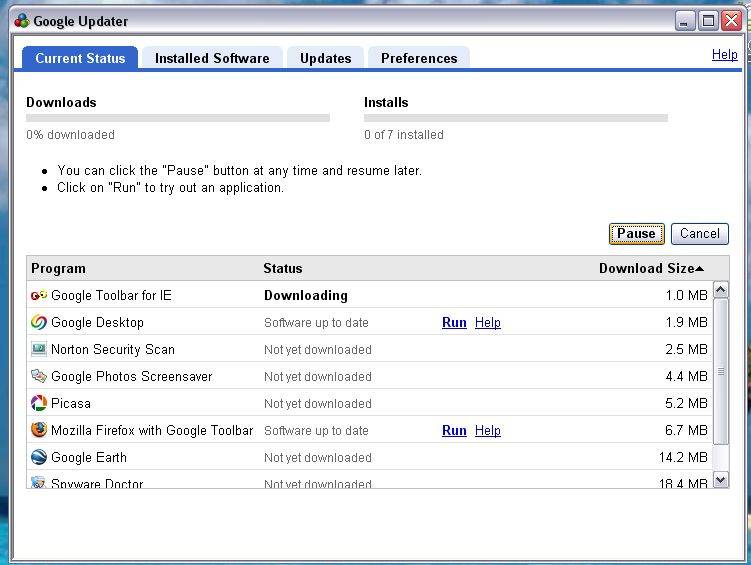The width and height of the screenshot is (751, 565).
Task: Click the scroll up arrow of program list
Action: tap(721, 289)
